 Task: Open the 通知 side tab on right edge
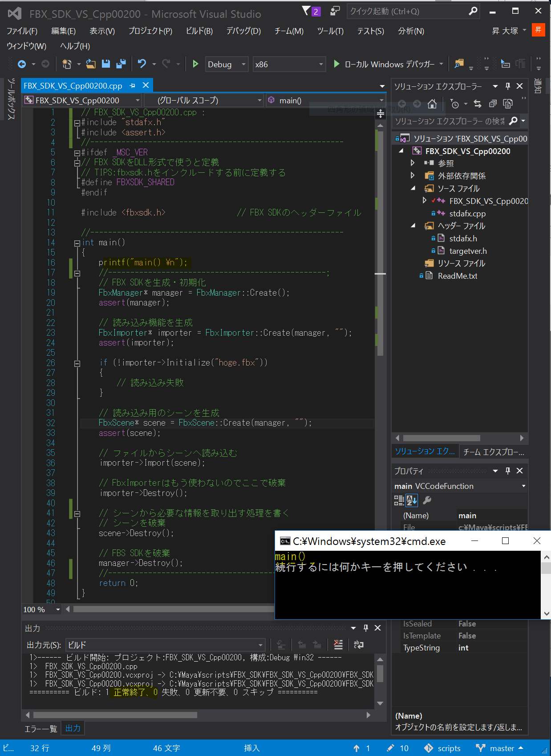click(538, 86)
